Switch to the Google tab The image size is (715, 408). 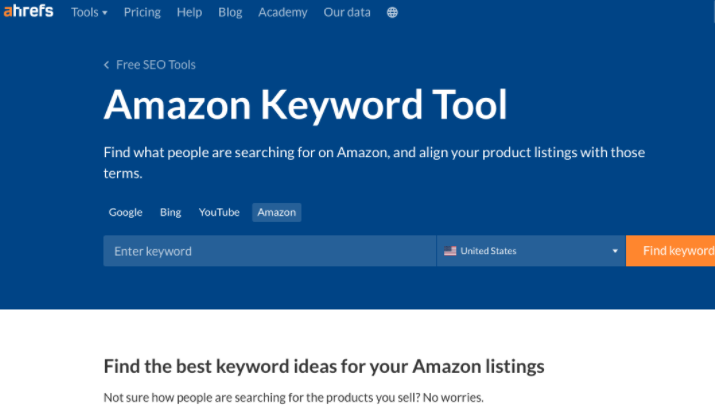(x=125, y=212)
